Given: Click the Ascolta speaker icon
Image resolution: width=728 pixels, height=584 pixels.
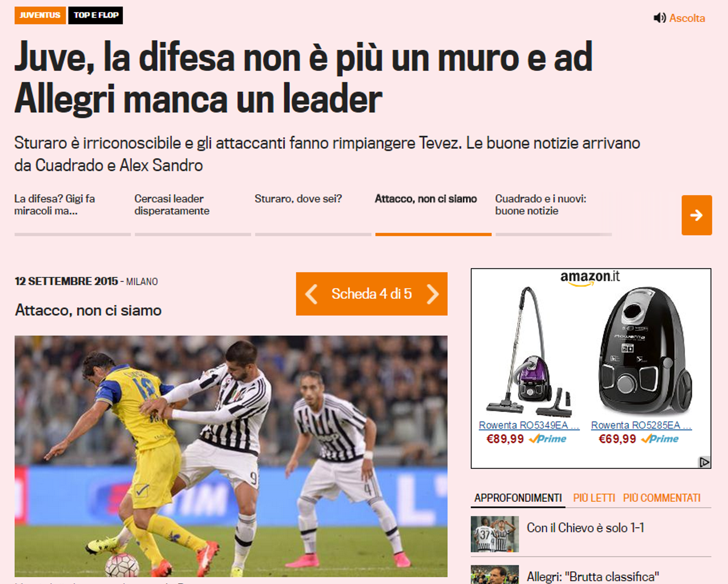Looking at the screenshot, I should coord(659,18).
